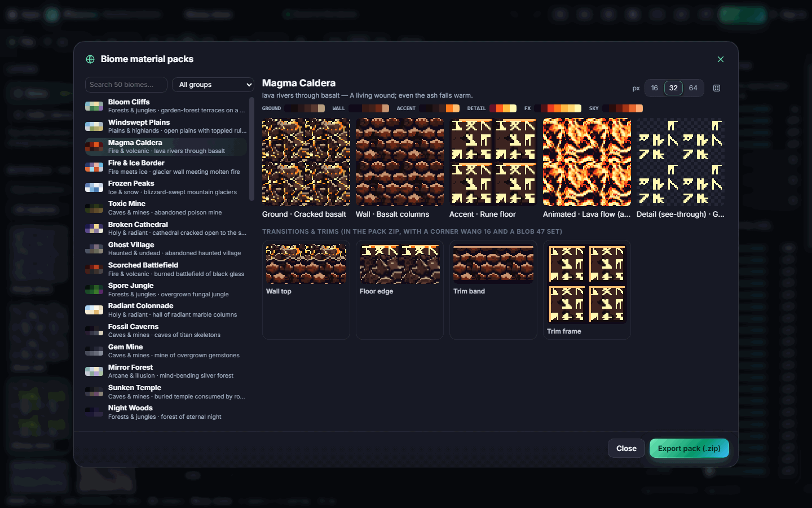Click the Frozen Peaks palette icon
This screenshot has width=812, height=508.
coord(94,187)
